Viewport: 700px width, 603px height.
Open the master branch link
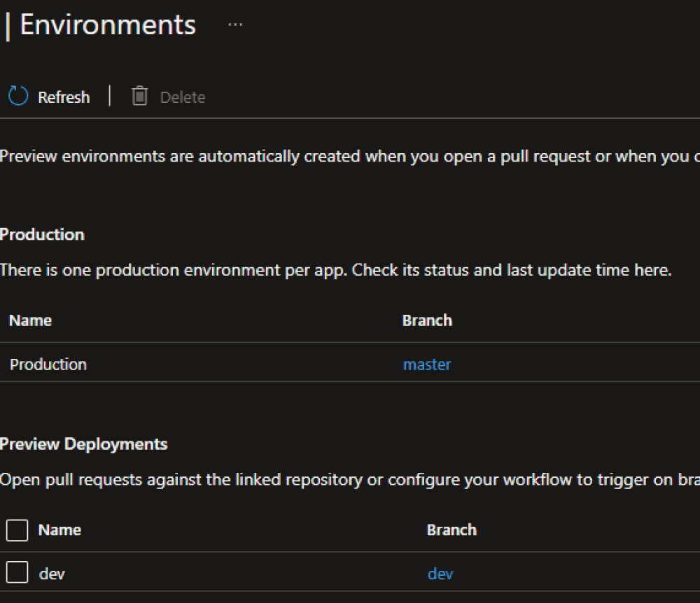427,364
